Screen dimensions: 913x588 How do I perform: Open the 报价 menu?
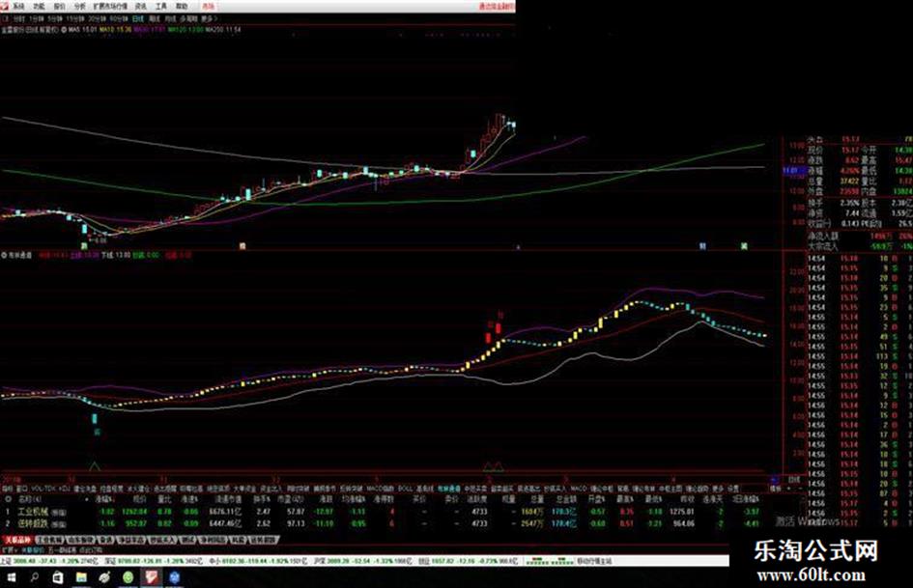pyautogui.click(x=59, y=7)
